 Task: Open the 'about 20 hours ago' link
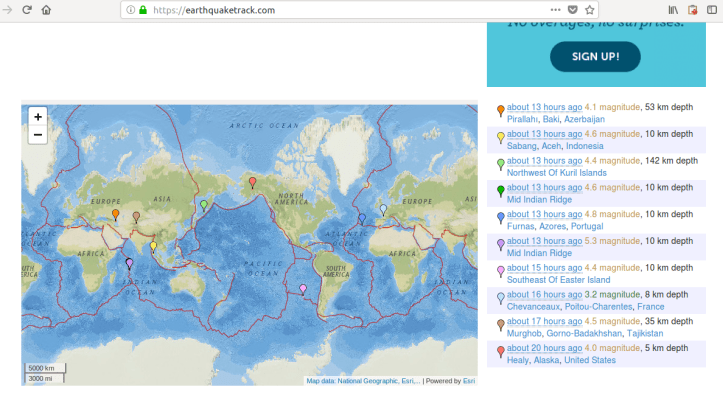(x=545, y=348)
